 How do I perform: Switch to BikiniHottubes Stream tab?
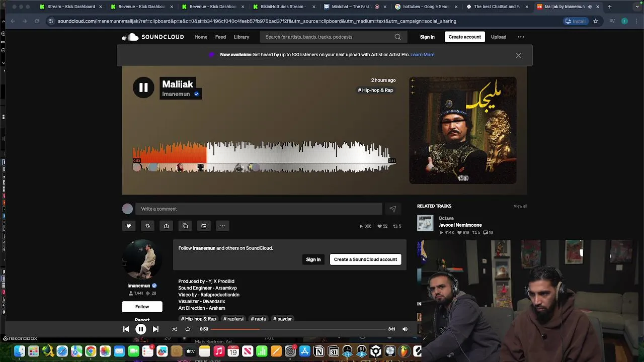pyautogui.click(x=285, y=7)
